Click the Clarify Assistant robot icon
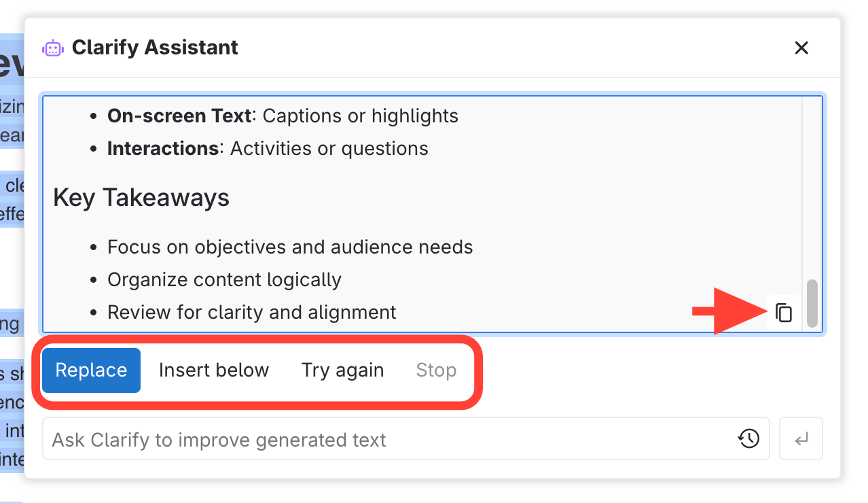The height and width of the screenshot is (503, 868). [52, 48]
